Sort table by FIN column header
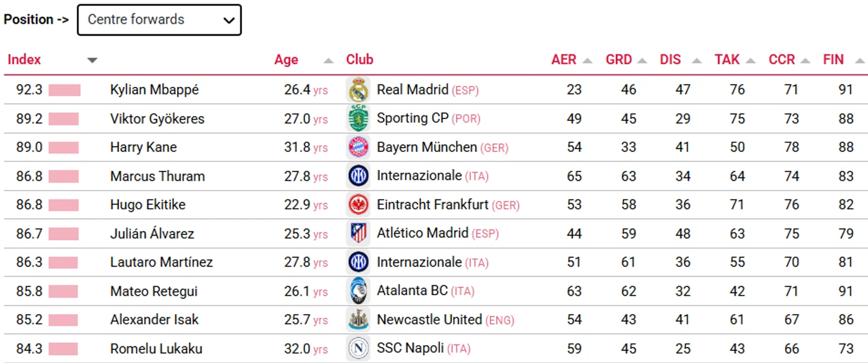 pyautogui.click(x=833, y=60)
